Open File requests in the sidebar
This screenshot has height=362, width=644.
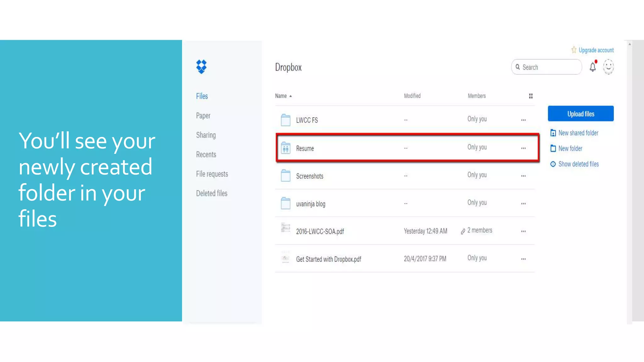click(x=212, y=174)
